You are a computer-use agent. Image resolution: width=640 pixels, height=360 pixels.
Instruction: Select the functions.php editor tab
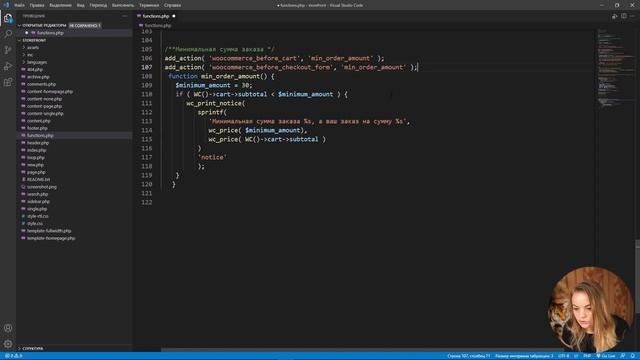pyautogui.click(x=156, y=16)
